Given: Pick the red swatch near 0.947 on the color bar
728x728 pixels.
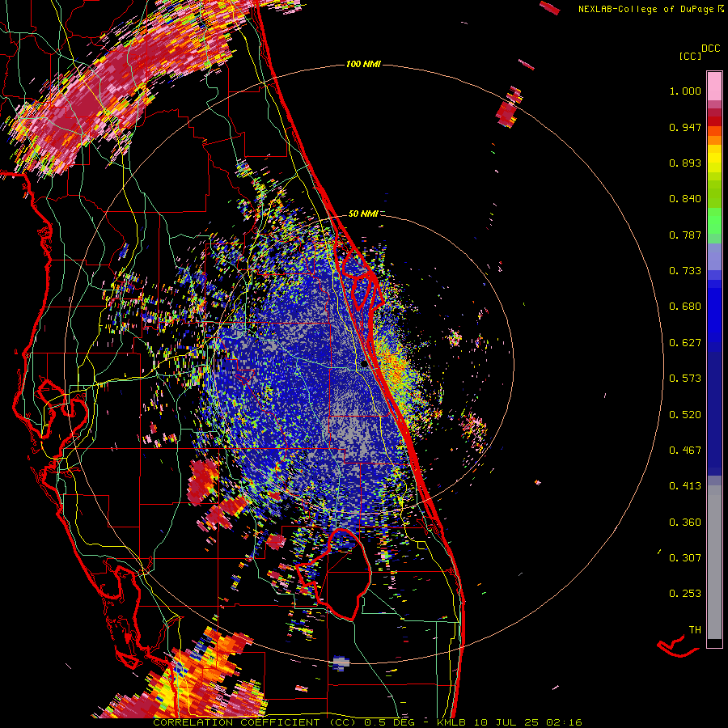Looking at the screenshot, I should [x=714, y=121].
